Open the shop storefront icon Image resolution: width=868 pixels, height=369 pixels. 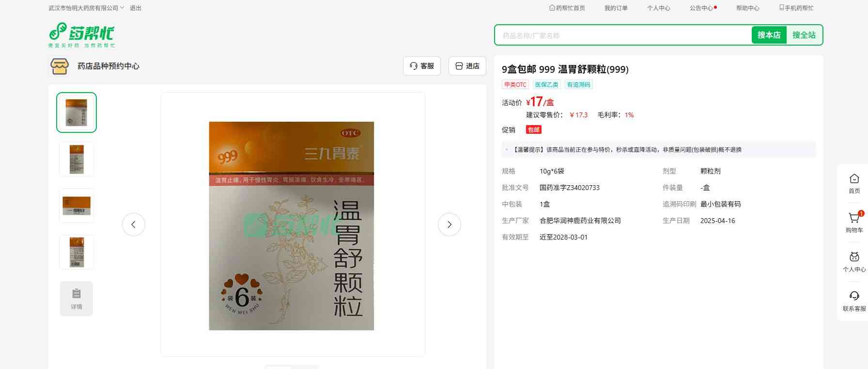60,66
